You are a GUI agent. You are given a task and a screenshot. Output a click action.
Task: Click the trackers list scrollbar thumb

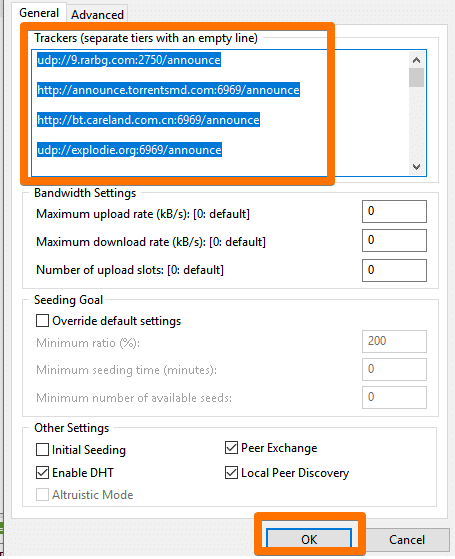[416, 77]
